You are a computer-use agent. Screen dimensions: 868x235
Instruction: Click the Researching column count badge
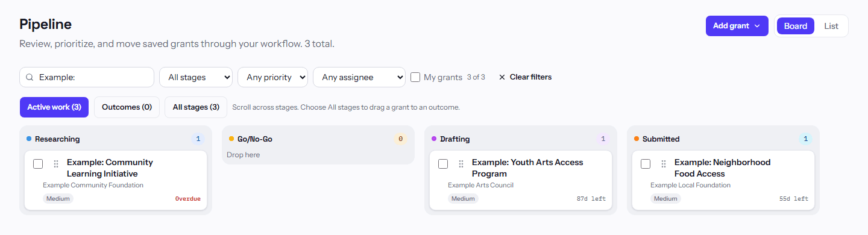(198, 139)
